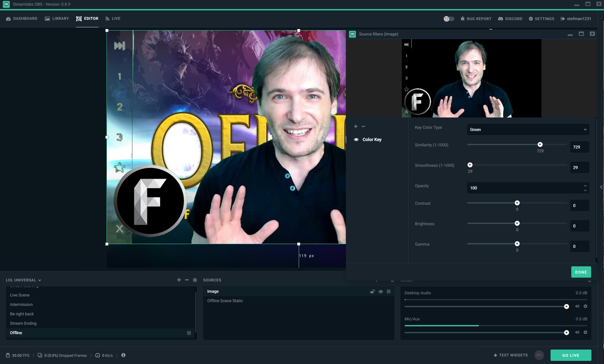
Task: Switch to the Dashboard tab
Action: coord(22,19)
